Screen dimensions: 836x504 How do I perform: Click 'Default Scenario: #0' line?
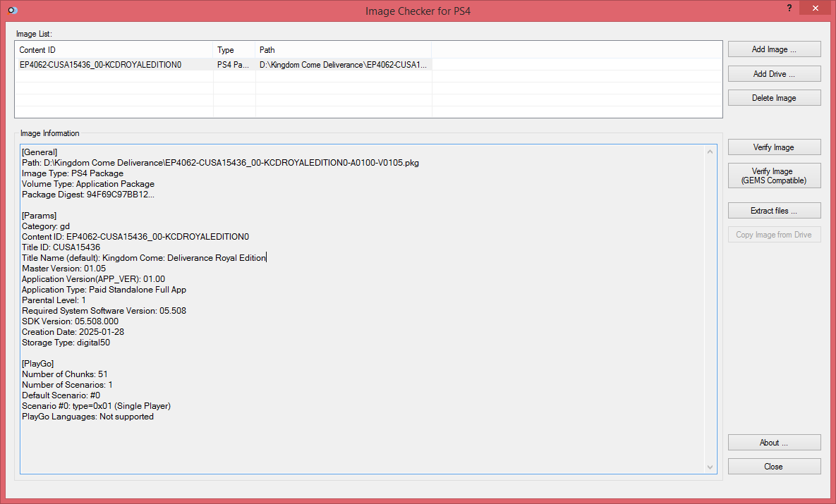[x=61, y=395]
